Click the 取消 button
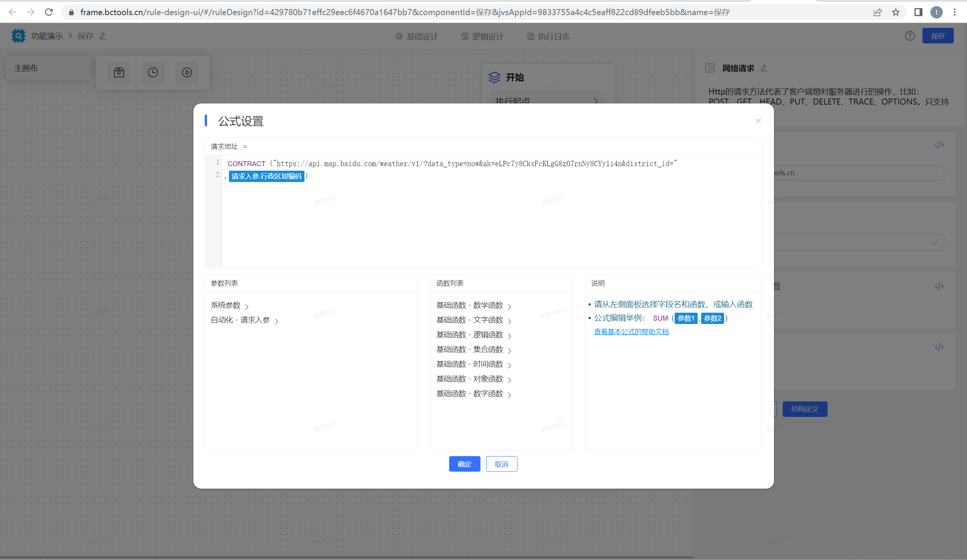 point(501,464)
